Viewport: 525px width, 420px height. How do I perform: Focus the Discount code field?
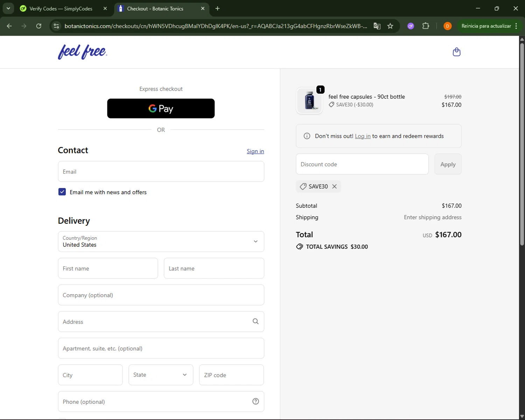tap(362, 164)
